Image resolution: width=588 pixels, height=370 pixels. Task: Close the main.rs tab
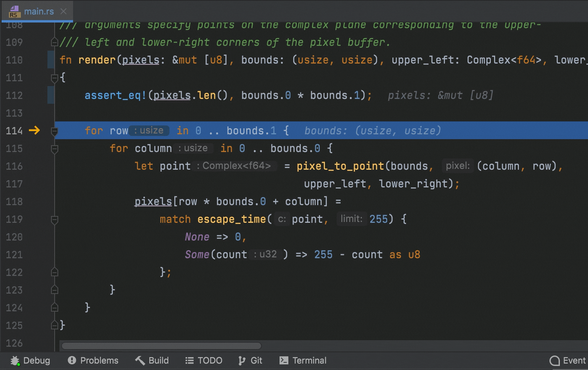(63, 11)
